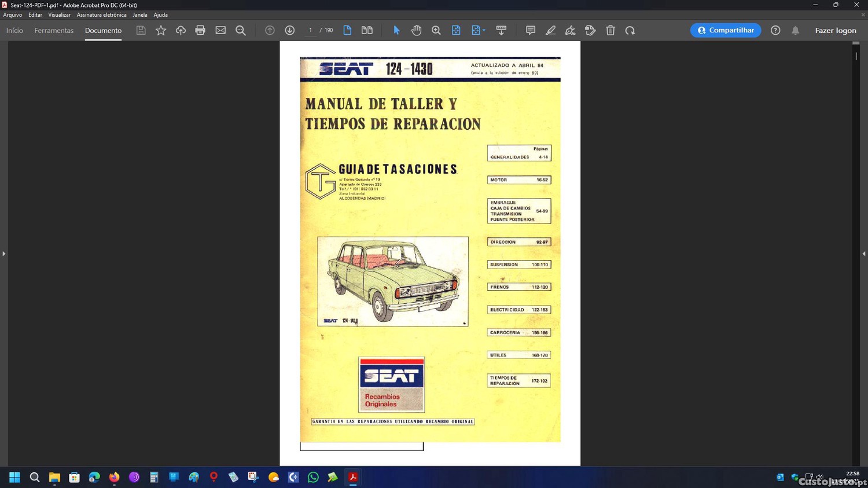Select the Hand pan tool
The image size is (868, 488).
pos(416,30)
